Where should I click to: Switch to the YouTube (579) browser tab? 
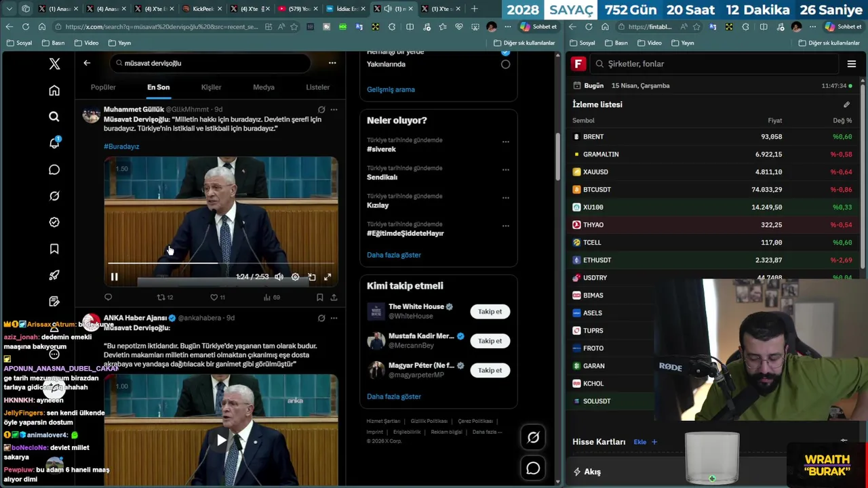tap(298, 9)
